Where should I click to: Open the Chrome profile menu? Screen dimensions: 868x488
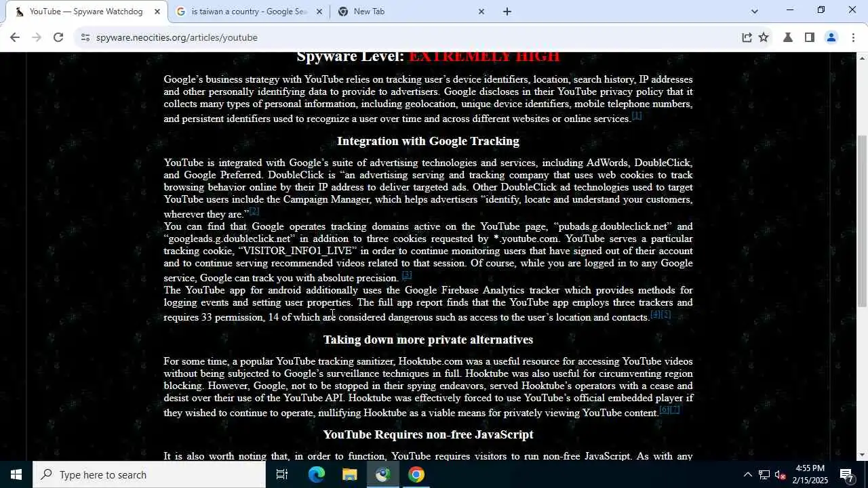click(x=831, y=37)
